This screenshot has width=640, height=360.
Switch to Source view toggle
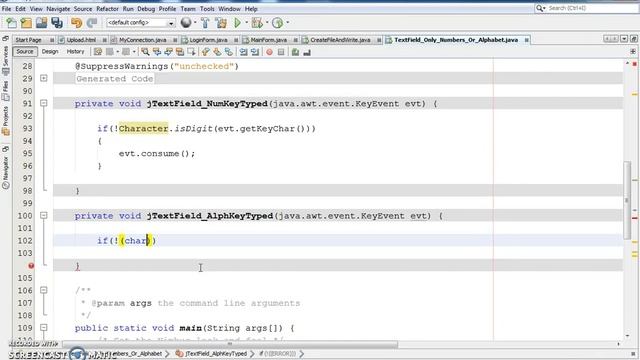(24, 51)
